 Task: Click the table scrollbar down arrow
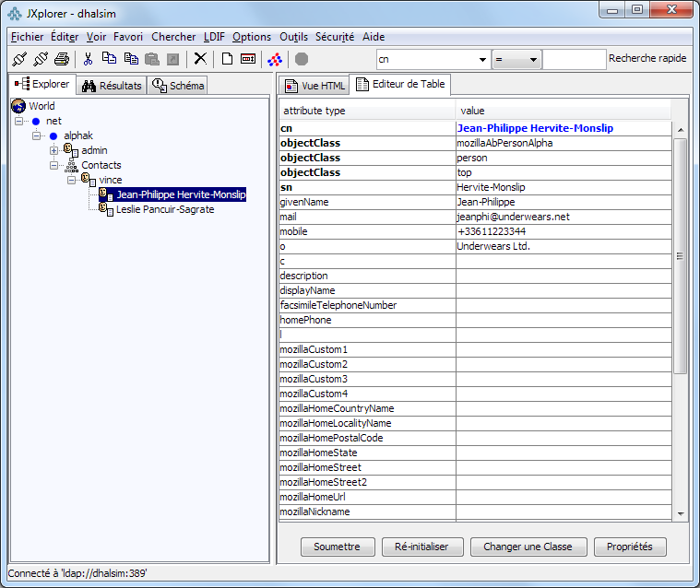[681, 514]
